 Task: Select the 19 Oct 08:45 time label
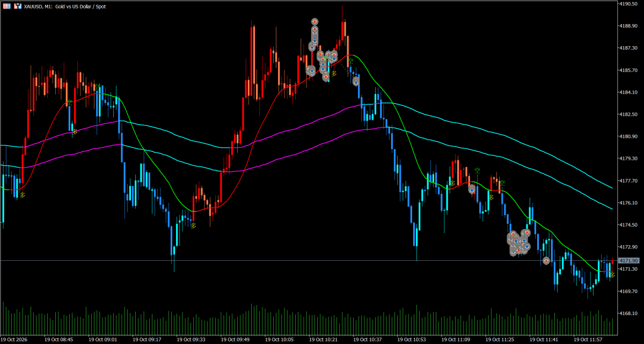pos(60,340)
